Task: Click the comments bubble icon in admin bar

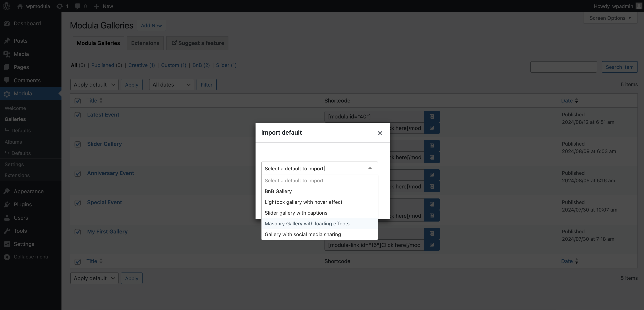Action: click(x=77, y=6)
